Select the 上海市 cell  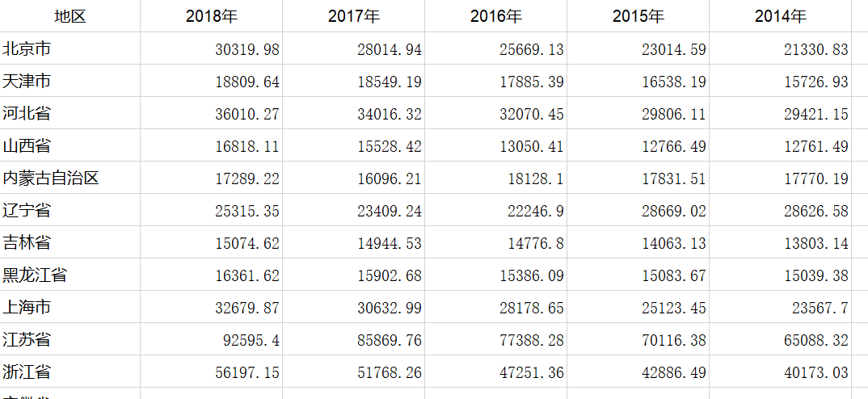27,308
